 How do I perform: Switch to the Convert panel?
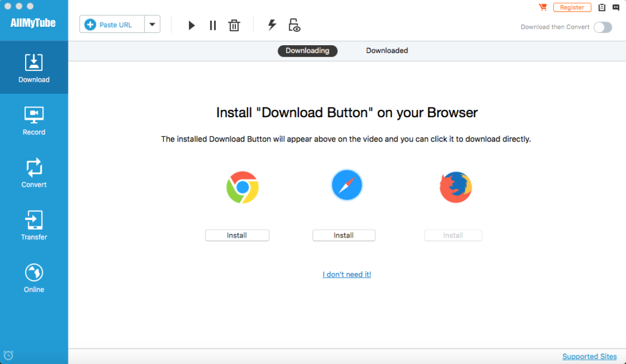tap(34, 173)
